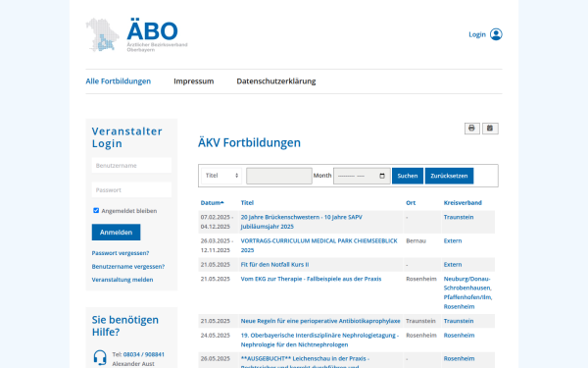Image resolution: width=588 pixels, height=368 pixels.
Task: Click the Login link in the header
Action: tap(477, 34)
